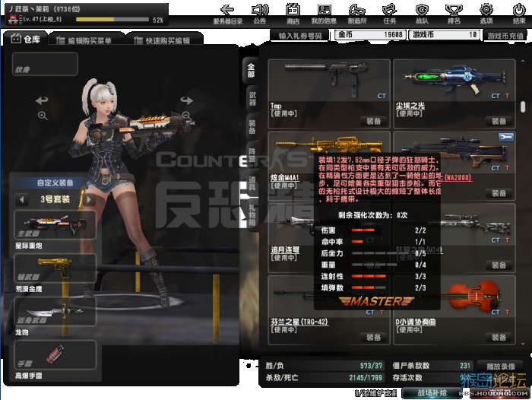This screenshot has height=400, width=532.
Task: Click the level experience progress bar
Action: tap(112, 20)
